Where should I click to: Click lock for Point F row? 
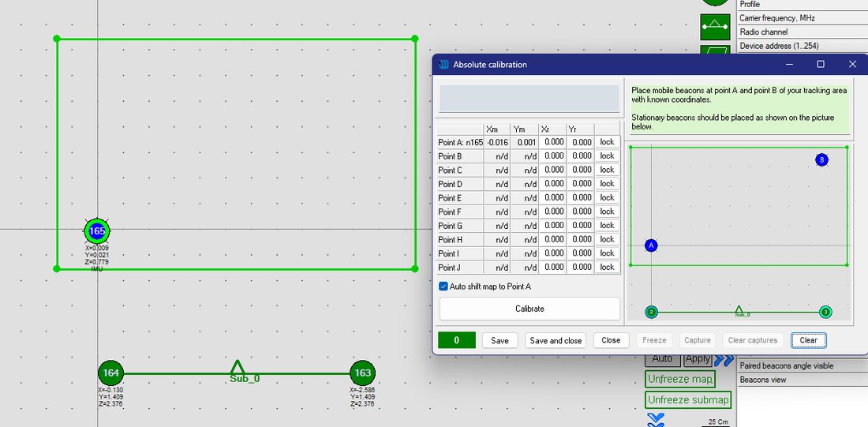608,211
